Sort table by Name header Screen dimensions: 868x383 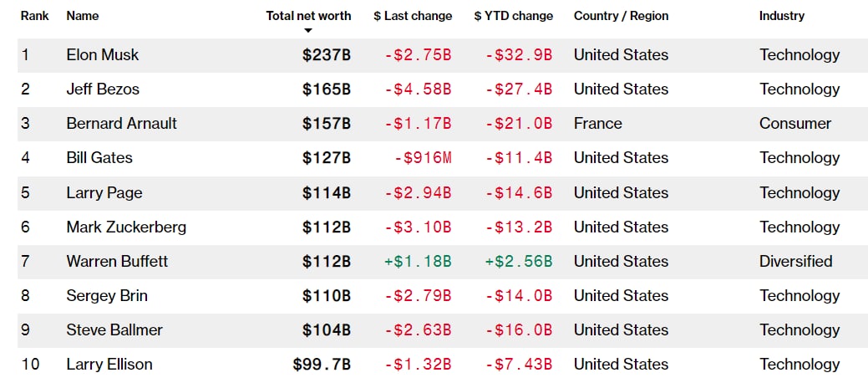[82, 16]
